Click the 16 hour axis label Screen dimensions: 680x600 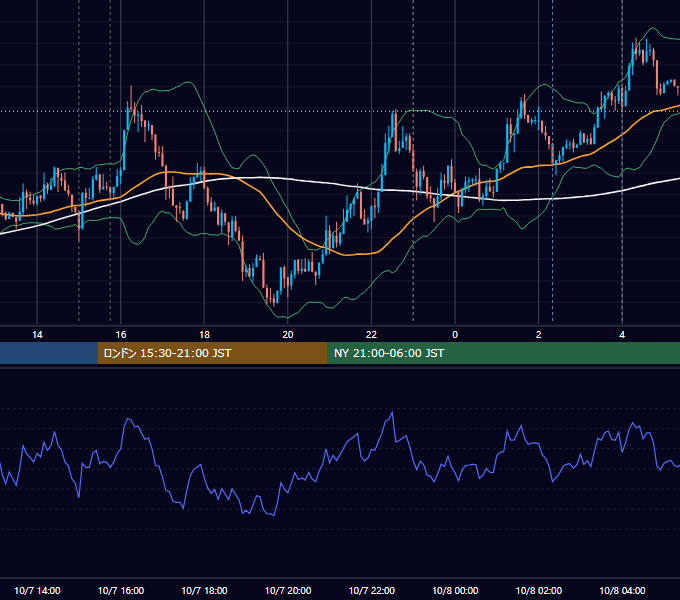click(121, 335)
